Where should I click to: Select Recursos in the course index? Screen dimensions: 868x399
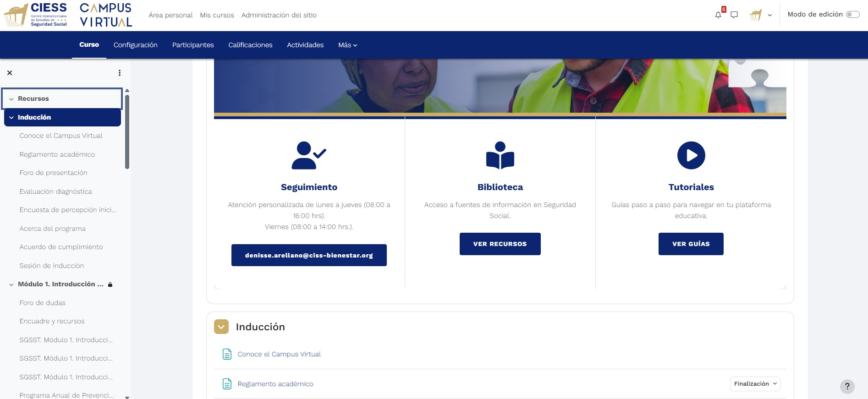[x=33, y=98]
